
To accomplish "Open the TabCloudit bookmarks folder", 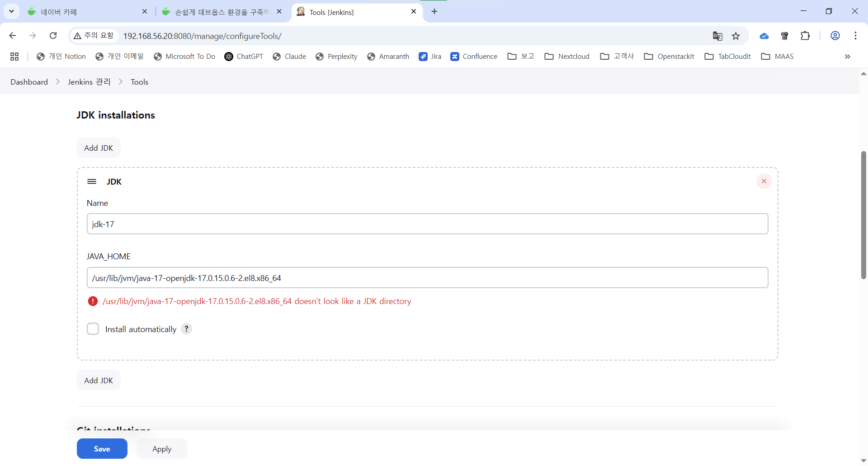I will [x=727, y=57].
